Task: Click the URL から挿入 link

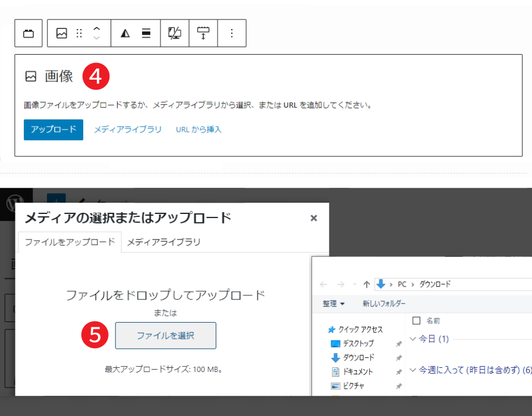Action: [x=199, y=130]
